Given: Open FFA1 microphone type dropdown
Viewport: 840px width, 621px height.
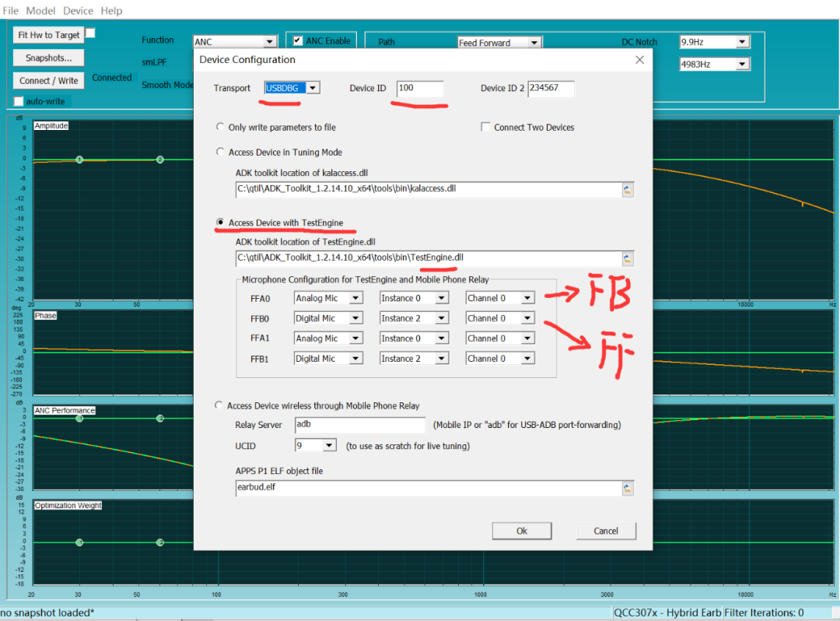Looking at the screenshot, I should pos(355,338).
